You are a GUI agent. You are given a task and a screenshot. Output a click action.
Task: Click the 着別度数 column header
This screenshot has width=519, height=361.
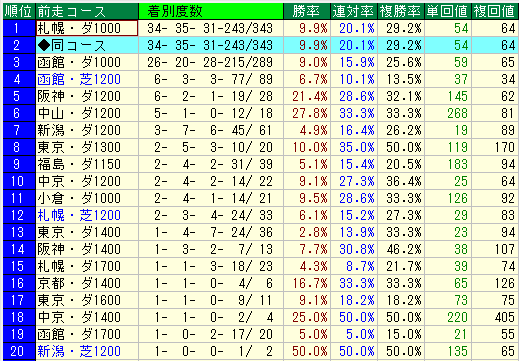[211, 11]
